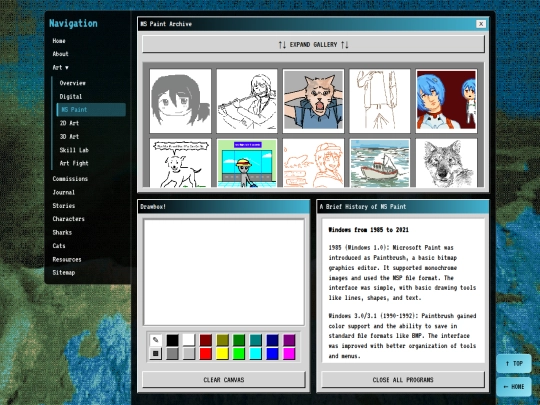Open Home in the navigation
The width and height of the screenshot is (540, 405).
pyautogui.click(x=59, y=41)
